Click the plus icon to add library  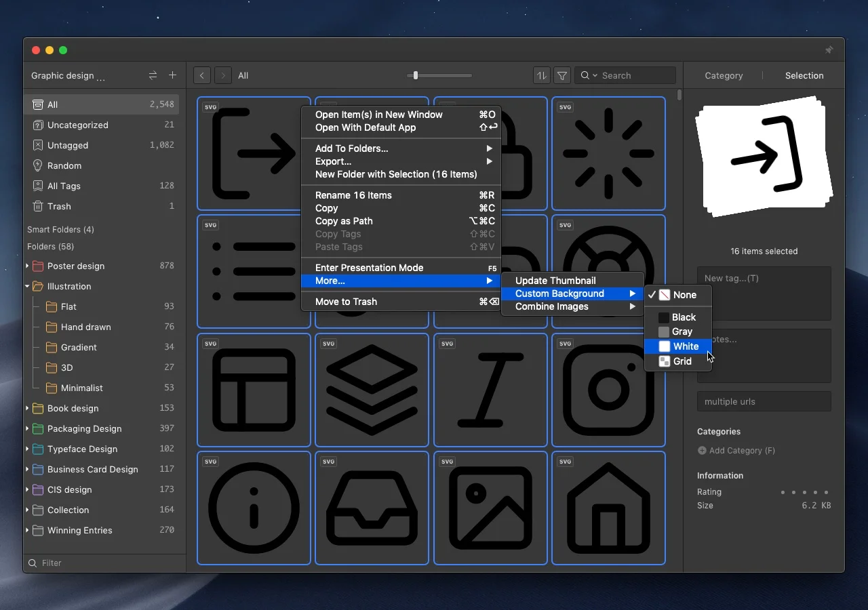click(172, 75)
